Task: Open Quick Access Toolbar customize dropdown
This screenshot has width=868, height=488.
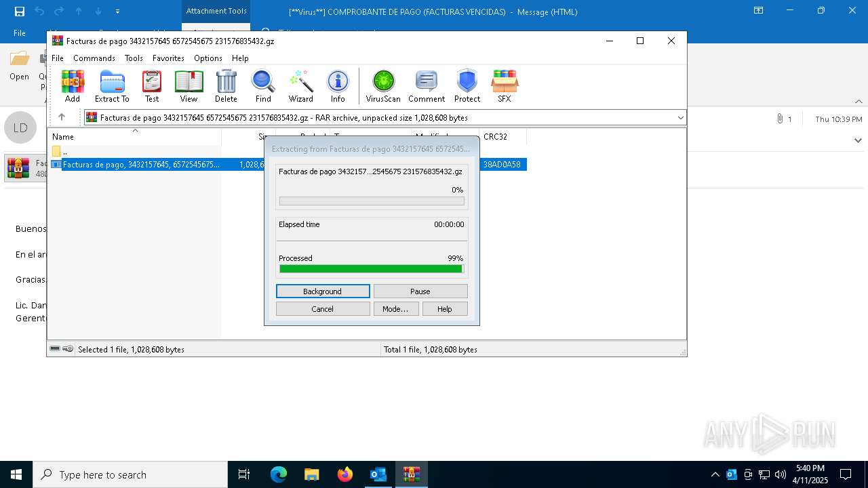Action: [x=117, y=11]
